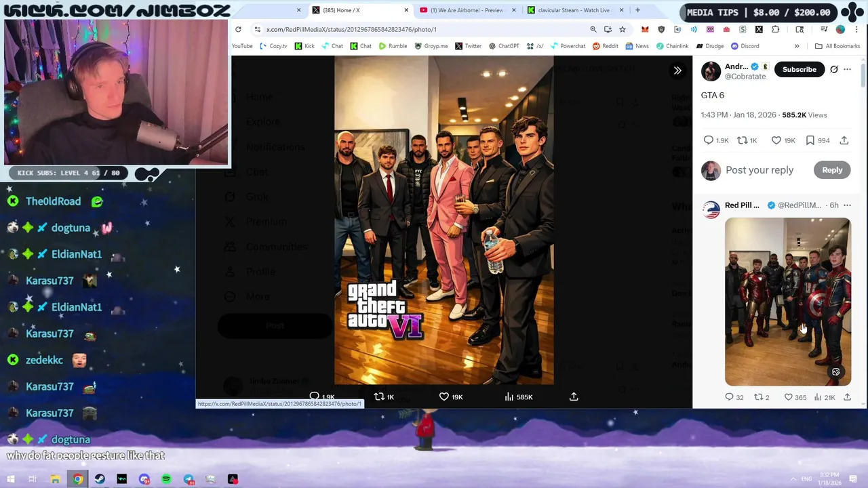Open the Chrome profile avatar
The height and width of the screenshot is (488, 868).
(x=840, y=29)
